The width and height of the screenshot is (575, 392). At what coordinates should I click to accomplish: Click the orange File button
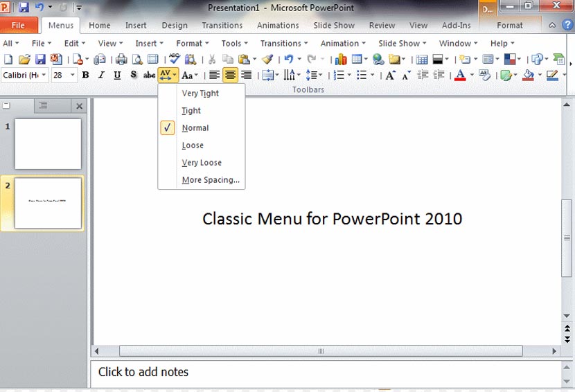coord(18,26)
